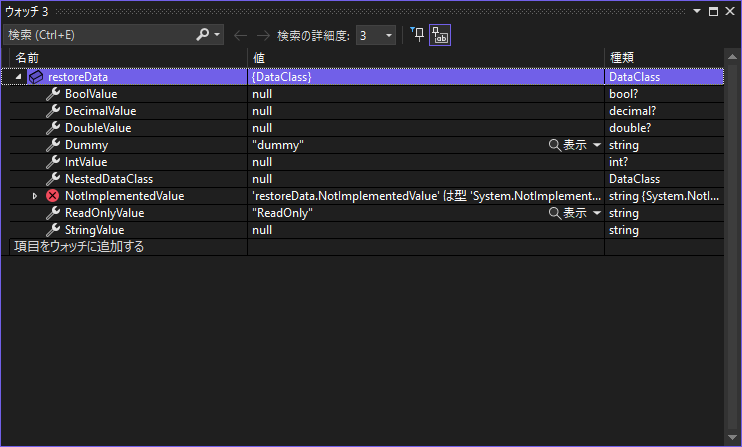Click the bool? type cell
This screenshot has height=447, width=742.
(x=664, y=94)
